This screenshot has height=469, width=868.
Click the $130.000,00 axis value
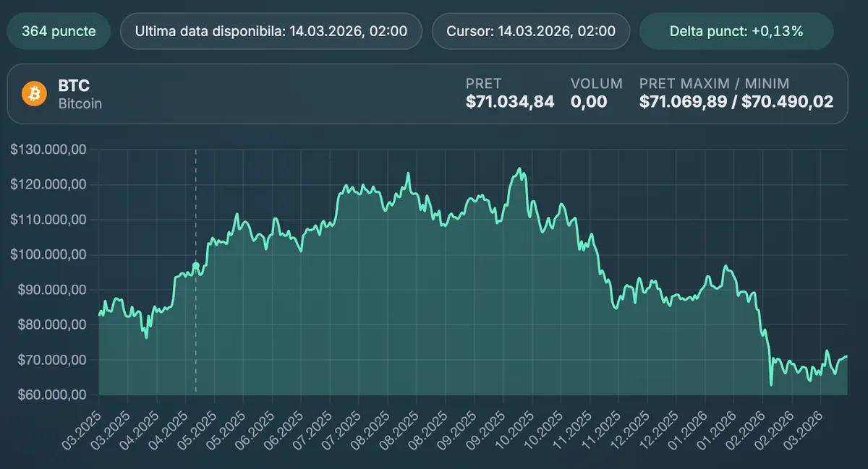coord(46,149)
